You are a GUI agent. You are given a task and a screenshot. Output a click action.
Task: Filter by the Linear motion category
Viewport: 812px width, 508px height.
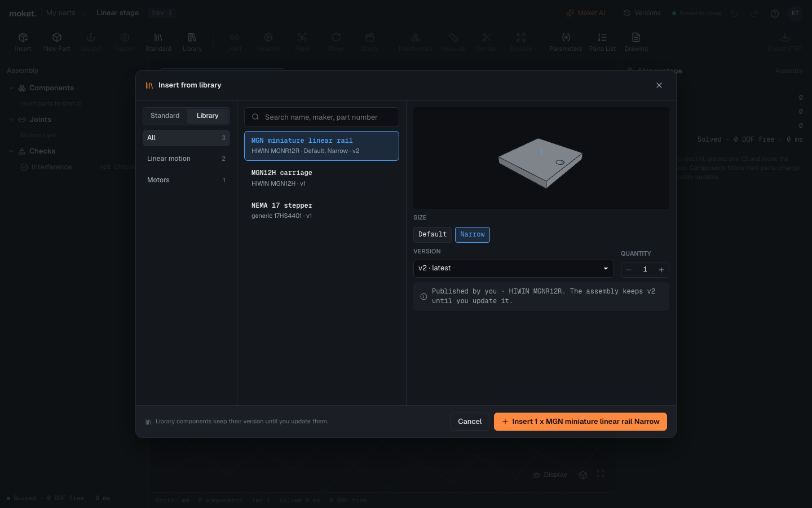pyautogui.click(x=186, y=159)
